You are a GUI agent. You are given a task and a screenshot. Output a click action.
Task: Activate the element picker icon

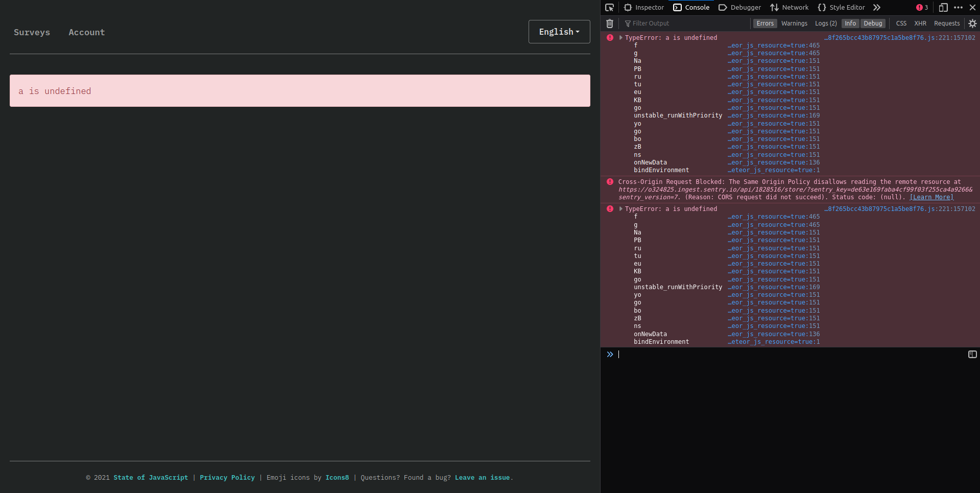pyautogui.click(x=609, y=8)
